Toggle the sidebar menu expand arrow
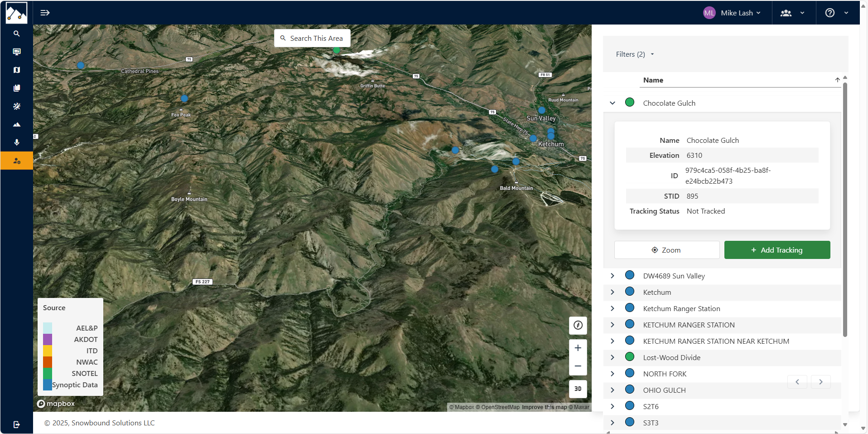868x434 pixels. [45, 13]
